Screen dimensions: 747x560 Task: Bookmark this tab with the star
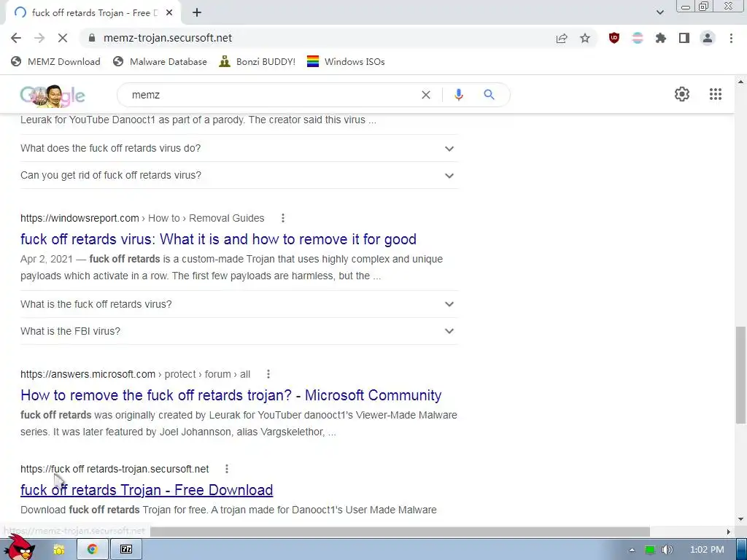[x=585, y=38]
